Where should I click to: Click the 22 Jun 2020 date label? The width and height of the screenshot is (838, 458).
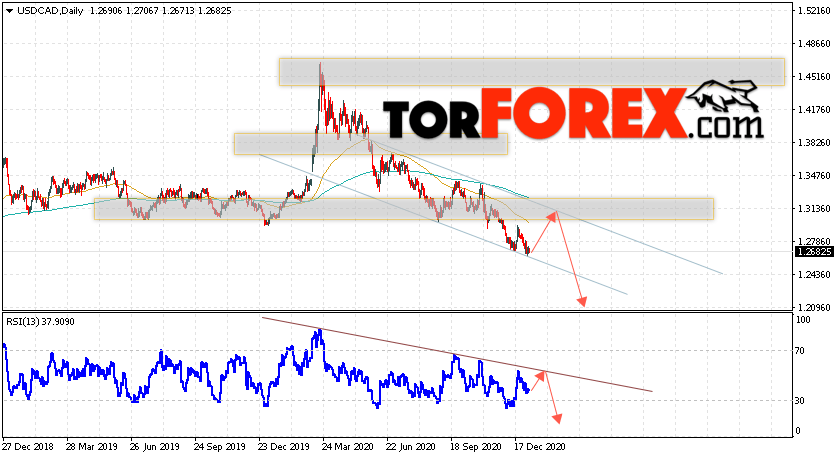pos(411,446)
